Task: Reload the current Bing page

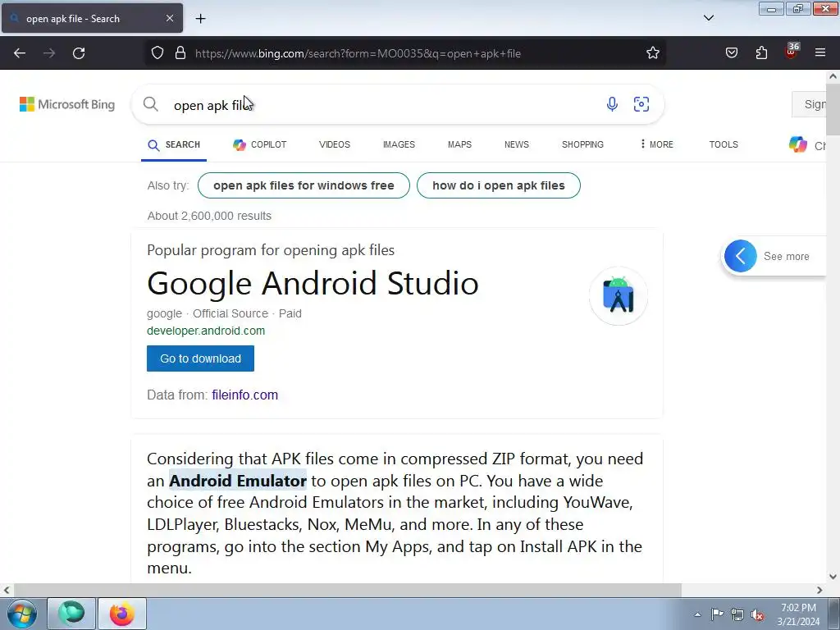Action: click(x=79, y=53)
